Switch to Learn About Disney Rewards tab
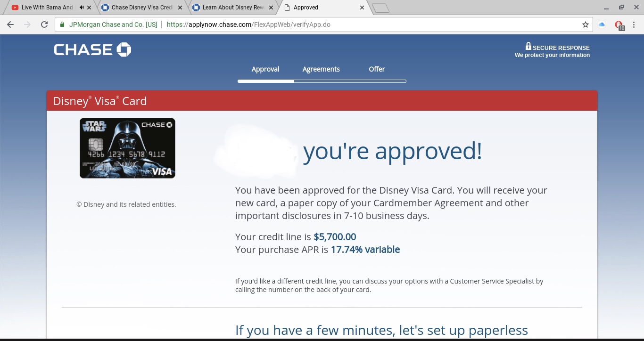This screenshot has width=644, height=341. tap(232, 8)
